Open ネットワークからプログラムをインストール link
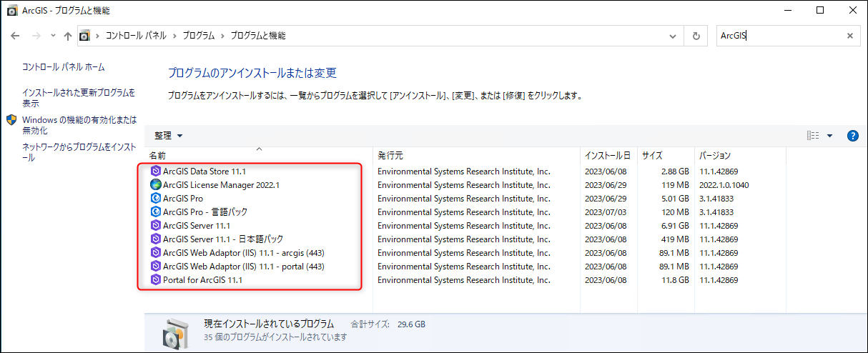Image resolution: width=868 pixels, height=353 pixels. click(79, 152)
